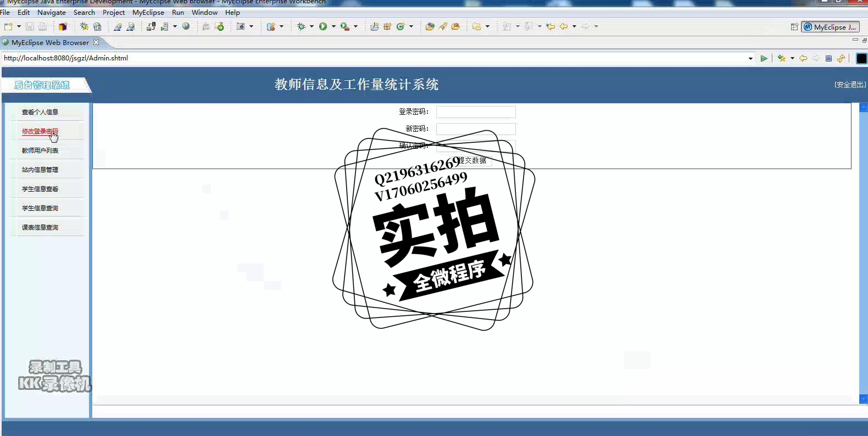Image resolution: width=868 pixels, height=436 pixels.
Task: Click the Run External Tools icon
Action: [345, 26]
